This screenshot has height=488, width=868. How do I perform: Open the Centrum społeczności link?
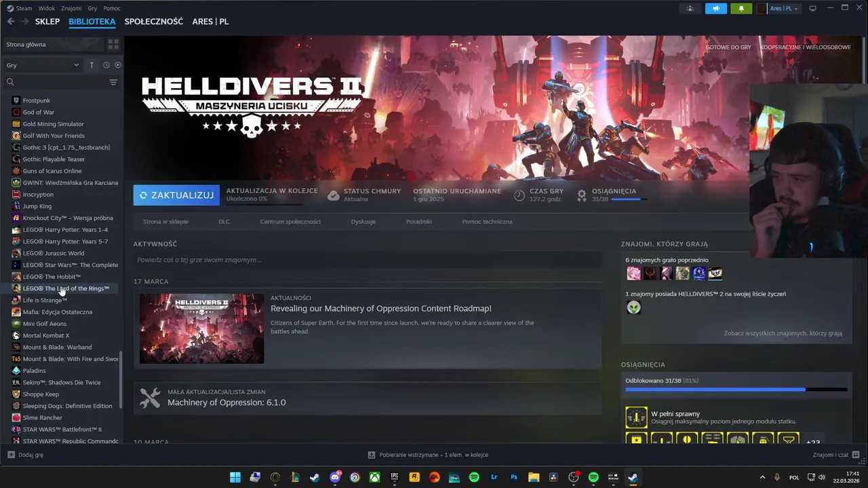[290, 222]
